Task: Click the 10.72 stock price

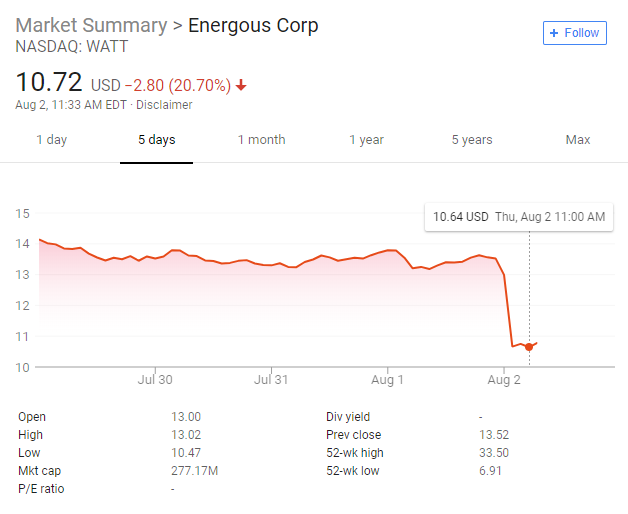Action: point(49,82)
